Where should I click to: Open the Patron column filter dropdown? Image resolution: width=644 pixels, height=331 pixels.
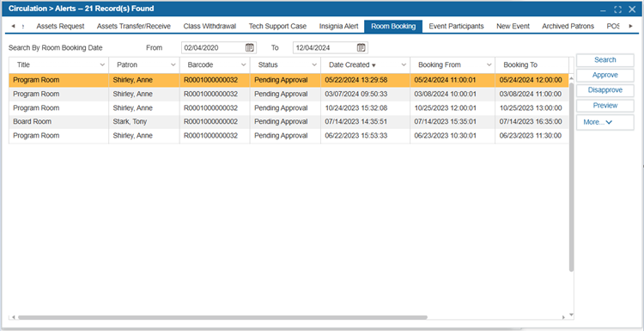click(x=173, y=65)
